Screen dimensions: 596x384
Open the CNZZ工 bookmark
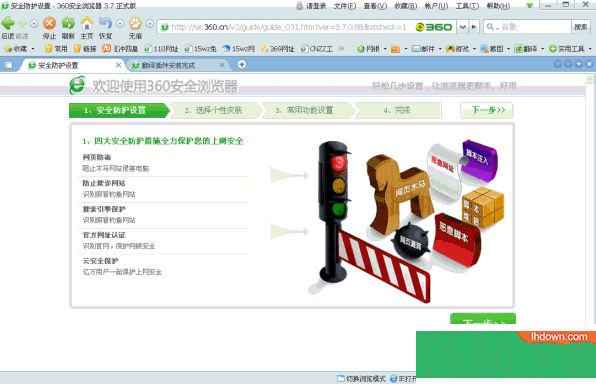(316, 49)
